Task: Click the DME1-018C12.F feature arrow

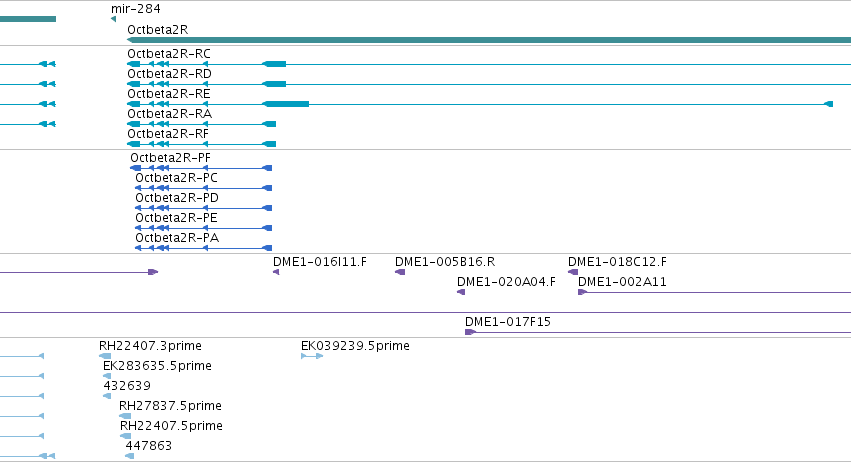Action: pos(573,272)
